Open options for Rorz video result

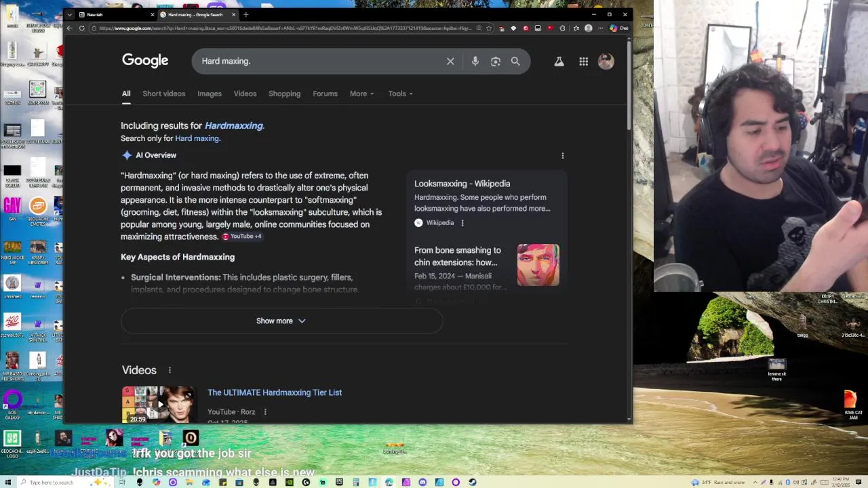pyautogui.click(x=265, y=412)
